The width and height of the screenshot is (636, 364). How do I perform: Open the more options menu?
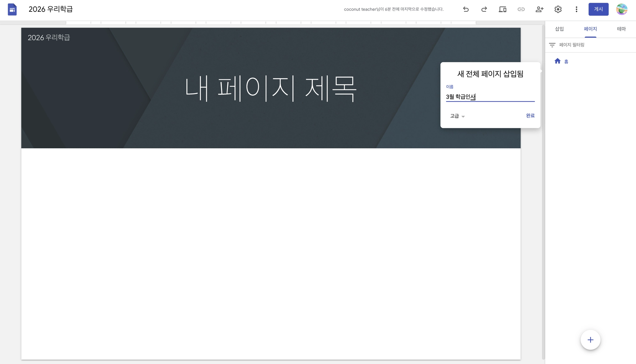tap(576, 9)
